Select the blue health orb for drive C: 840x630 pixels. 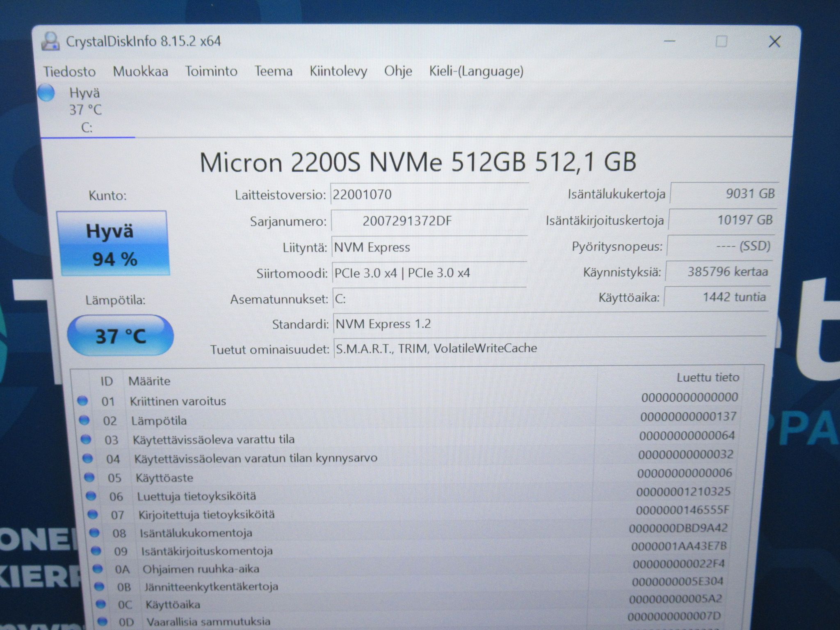click(46, 92)
